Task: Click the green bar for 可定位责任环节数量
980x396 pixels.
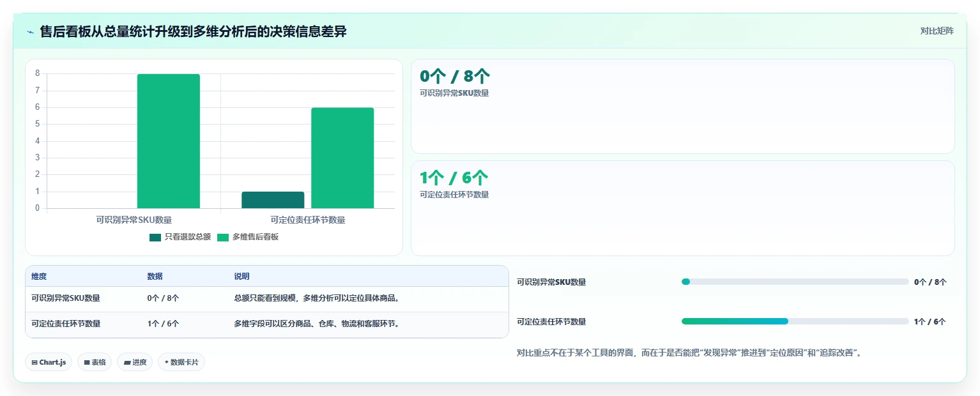Action: pyautogui.click(x=342, y=158)
